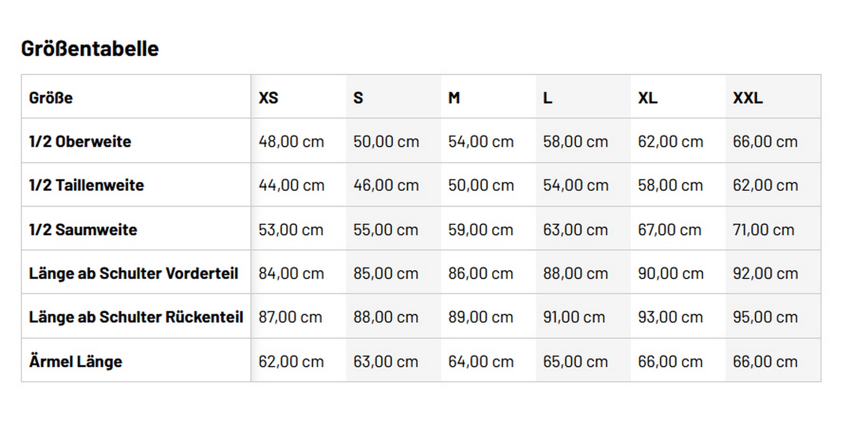Select the XXL size column header
The width and height of the screenshot is (868, 424).
click(747, 98)
